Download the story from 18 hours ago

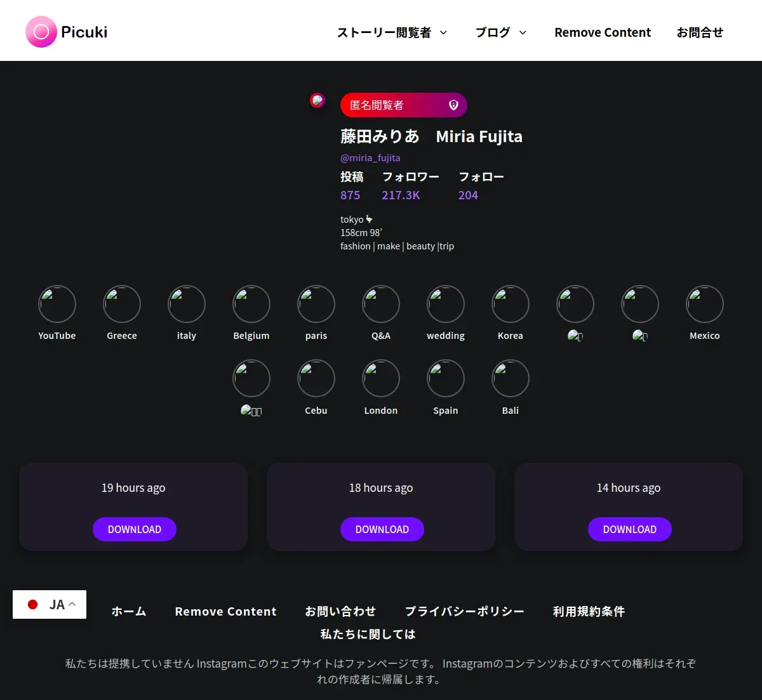pos(382,529)
